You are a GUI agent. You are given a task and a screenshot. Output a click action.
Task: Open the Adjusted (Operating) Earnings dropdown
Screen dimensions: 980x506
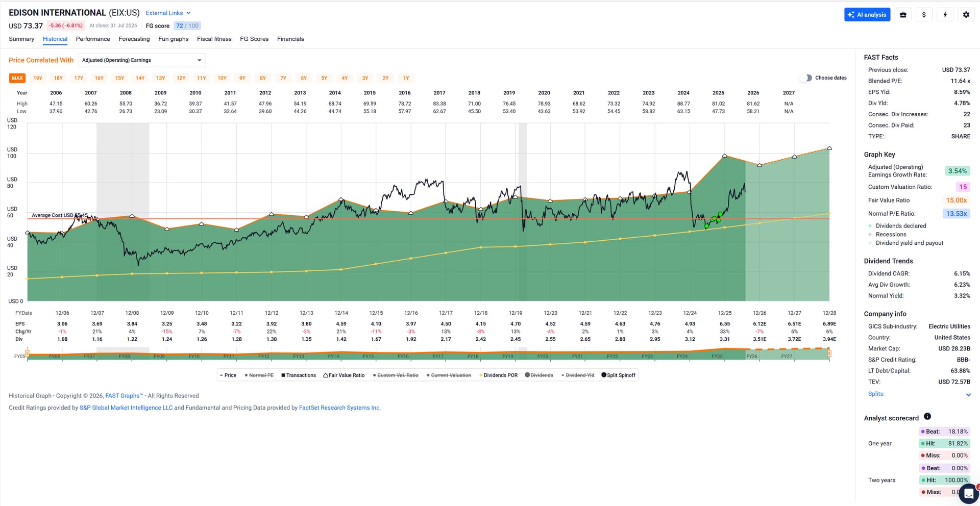(142, 60)
